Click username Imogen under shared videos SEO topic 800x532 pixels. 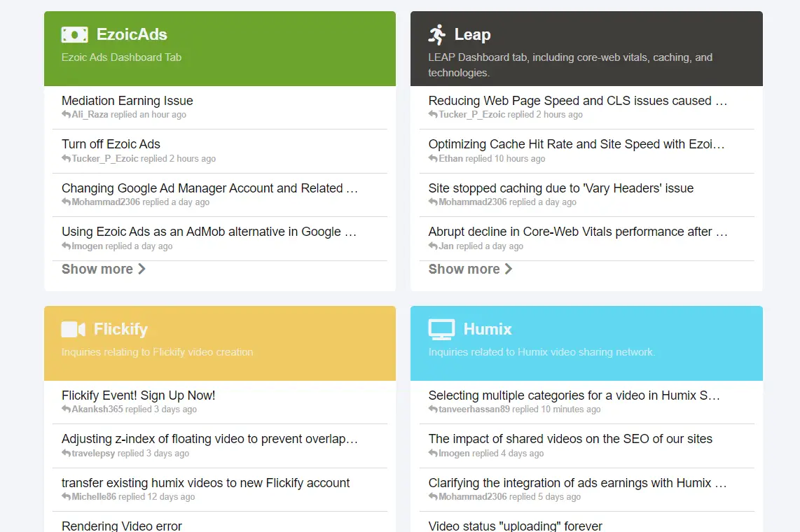coord(454,453)
